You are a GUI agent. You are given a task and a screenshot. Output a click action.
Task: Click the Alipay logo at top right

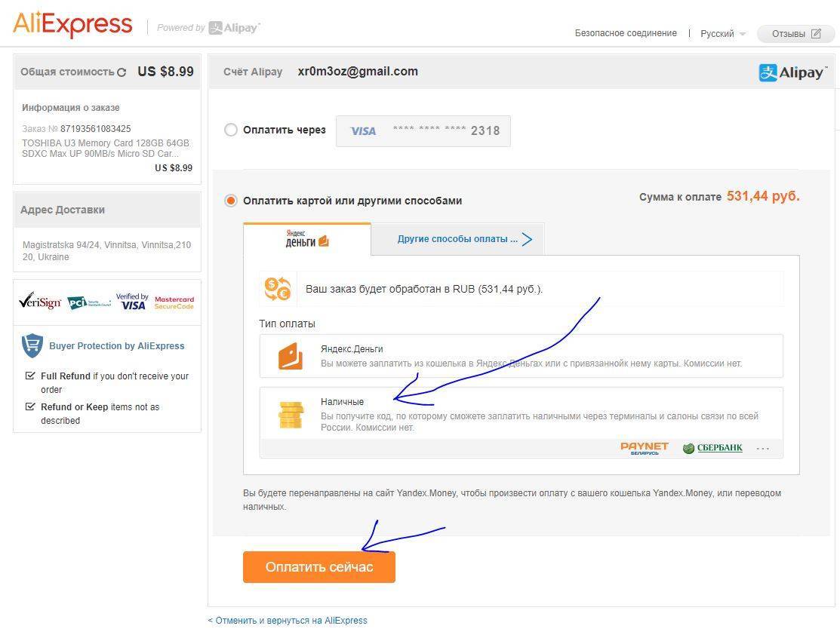(792, 72)
